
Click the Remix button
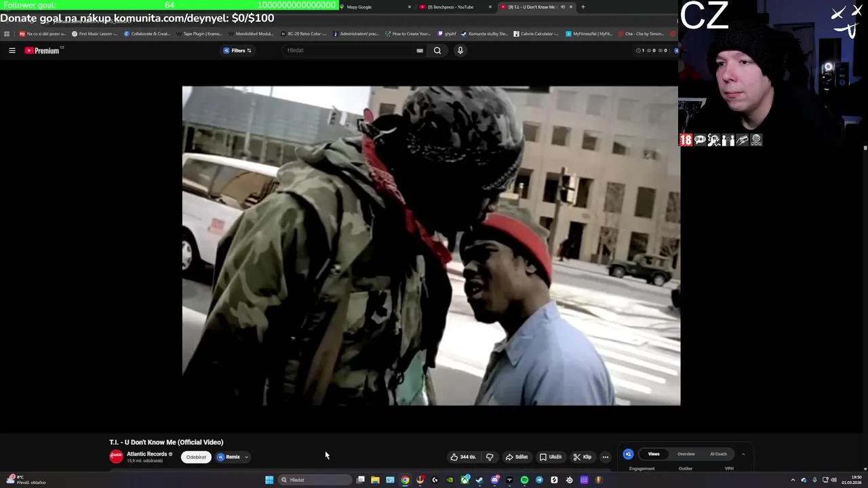coord(229,457)
